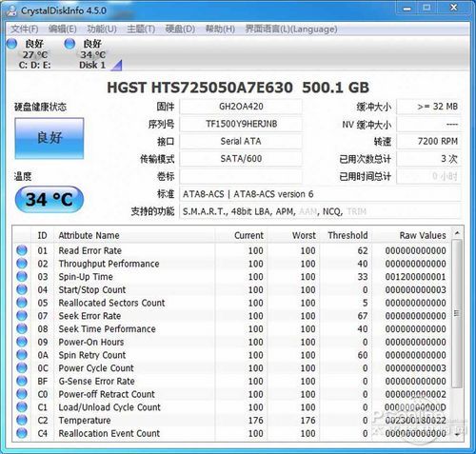Click the ID column header

43,235
